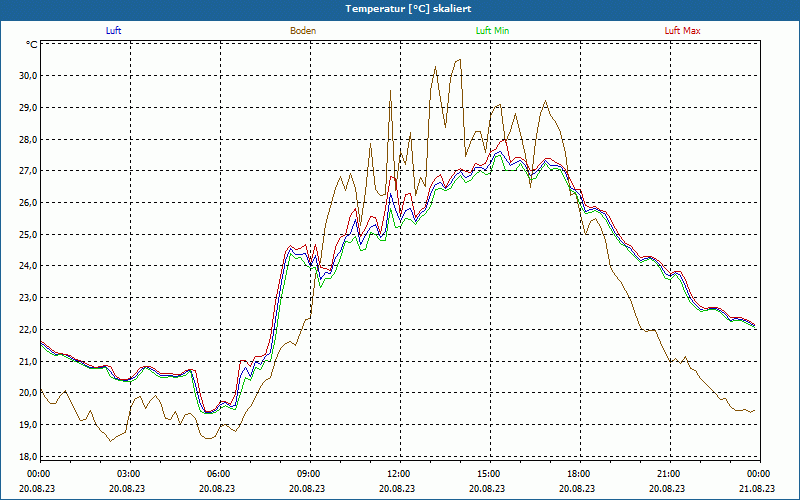The image size is (800, 500).
Task: Click the green Luft Min legend label
Action: [492, 31]
